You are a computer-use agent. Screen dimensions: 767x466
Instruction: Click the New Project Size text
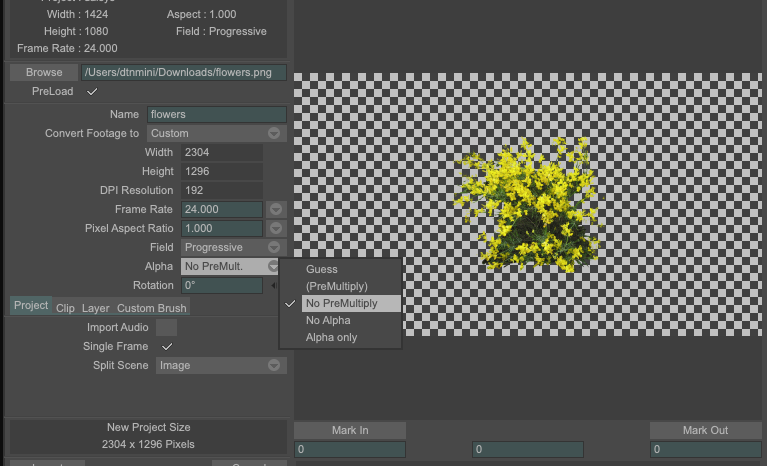[149, 427]
